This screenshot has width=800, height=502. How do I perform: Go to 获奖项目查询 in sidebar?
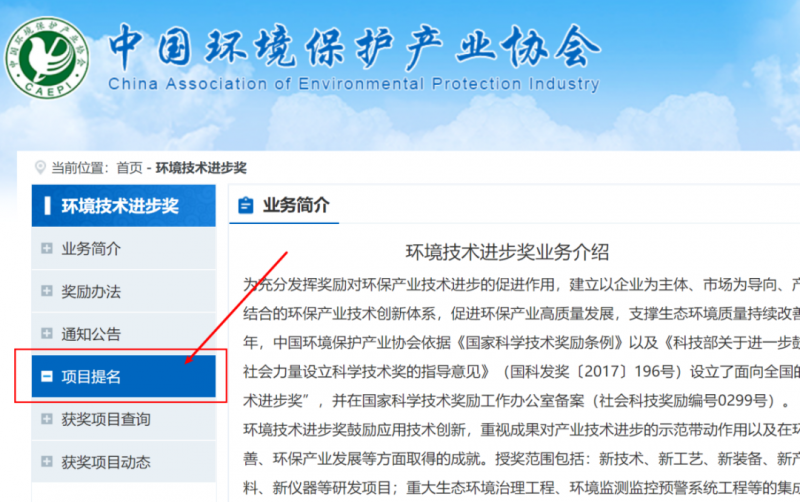[x=106, y=419]
